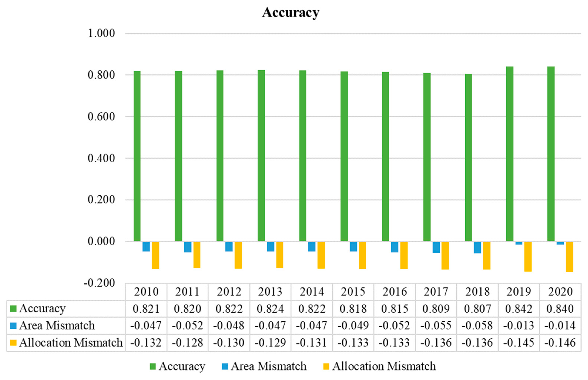This screenshot has height=380, width=588.
Task: Click the yellow Allocation Mismatch swatch in bottom legend
Action: coord(326,366)
